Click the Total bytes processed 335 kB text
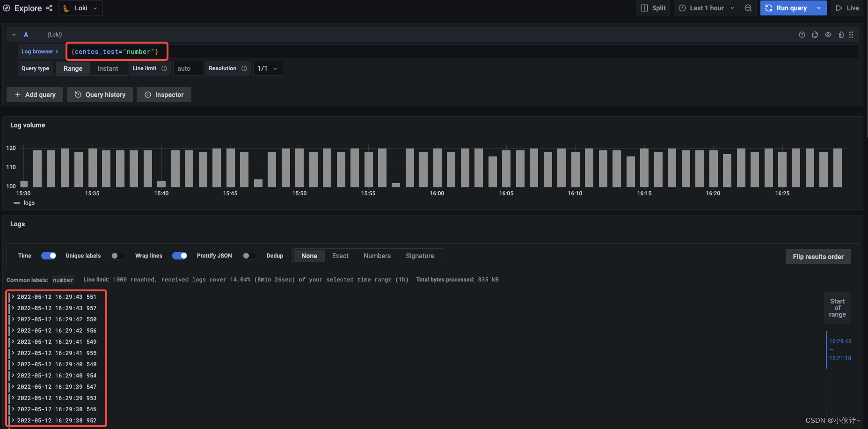The width and height of the screenshot is (868, 429). click(x=457, y=280)
